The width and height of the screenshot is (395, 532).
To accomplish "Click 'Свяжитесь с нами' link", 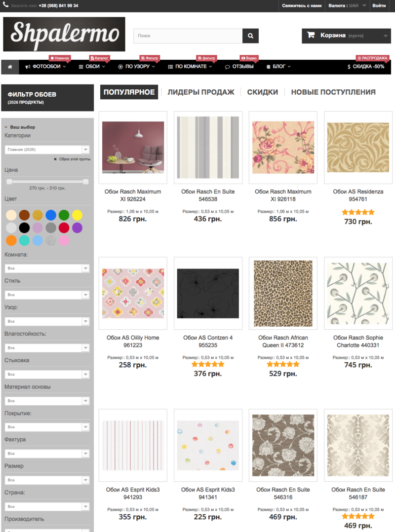I will click(x=302, y=6).
